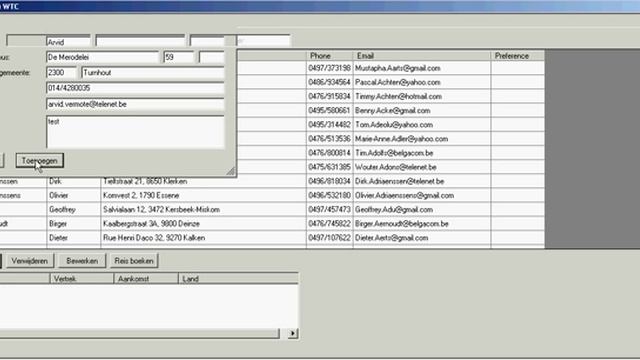Select email Birger.Aernoudt@belgacom.be

pos(402,224)
